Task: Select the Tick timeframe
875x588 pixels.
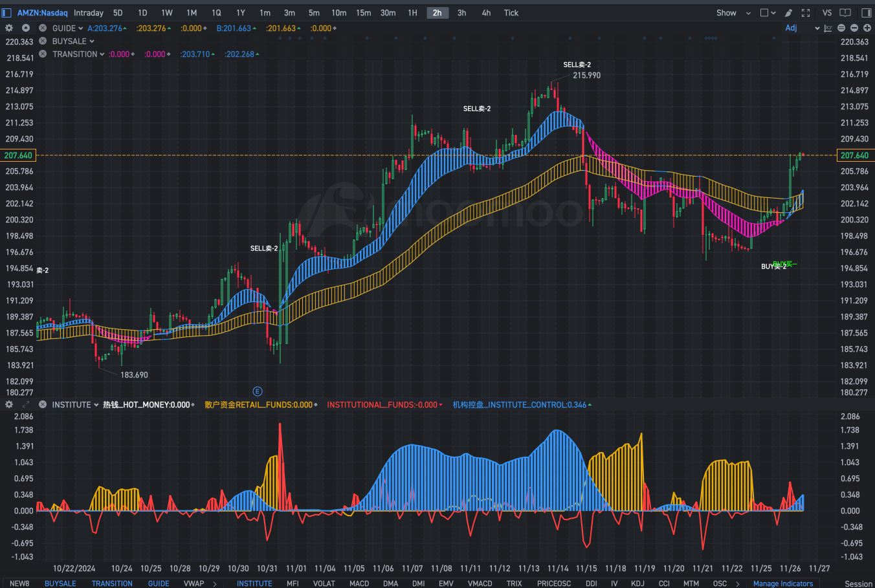Action: click(x=511, y=12)
